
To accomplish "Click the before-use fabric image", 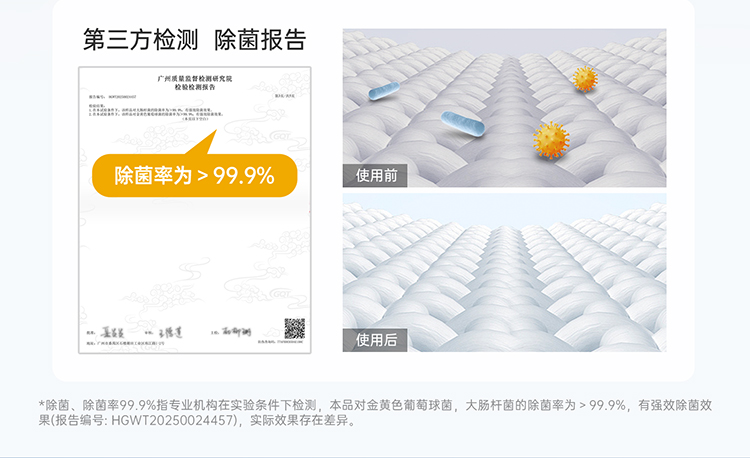I will pos(504,108).
